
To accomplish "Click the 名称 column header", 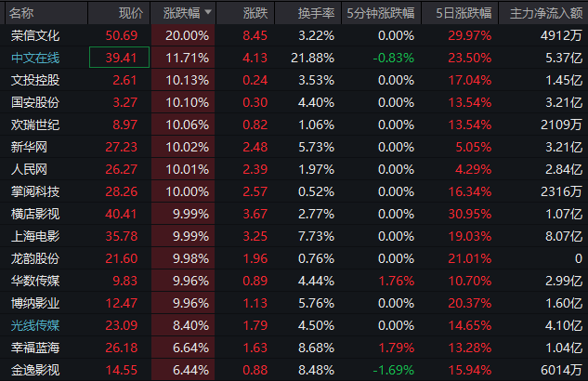I will tap(22, 13).
